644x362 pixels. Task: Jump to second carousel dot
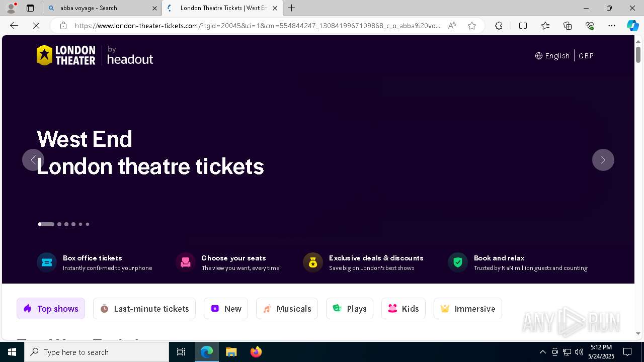click(x=59, y=224)
